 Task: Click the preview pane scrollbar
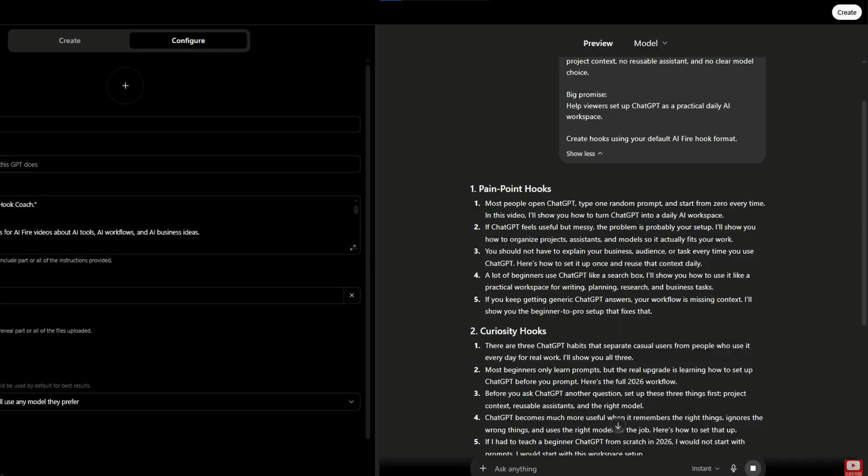(864, 213)
